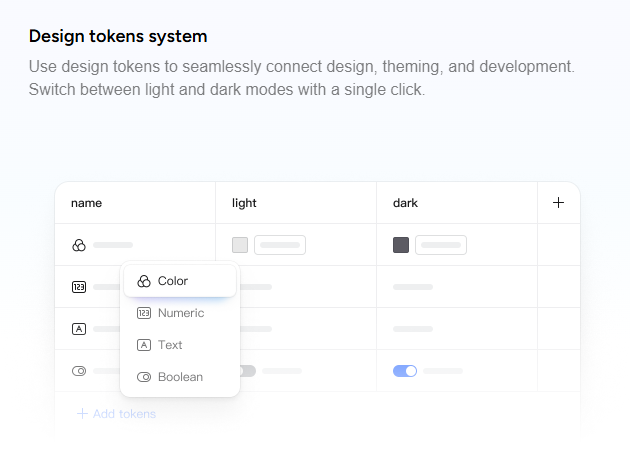Open the dark gray color swatch
Screen dimensions: 630x476
pos(401,245)
